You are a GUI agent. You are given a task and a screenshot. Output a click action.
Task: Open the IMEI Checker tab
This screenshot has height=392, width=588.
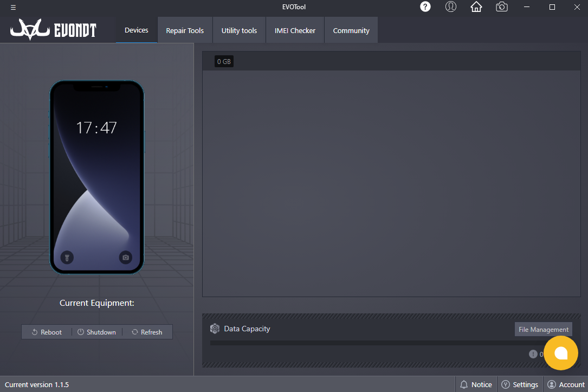click(x=295, y=30)
